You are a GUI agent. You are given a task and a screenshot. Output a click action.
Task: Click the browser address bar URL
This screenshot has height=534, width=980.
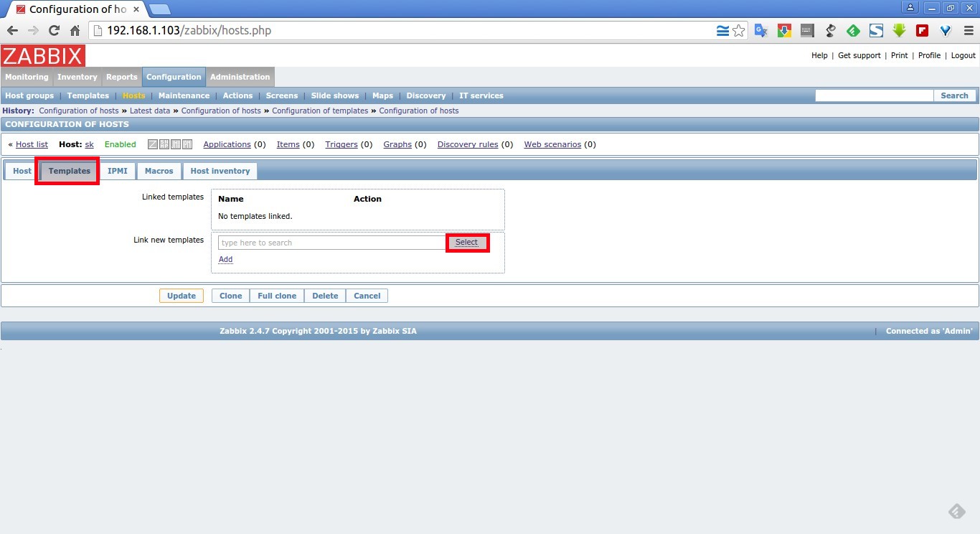(x=189, y=31)
